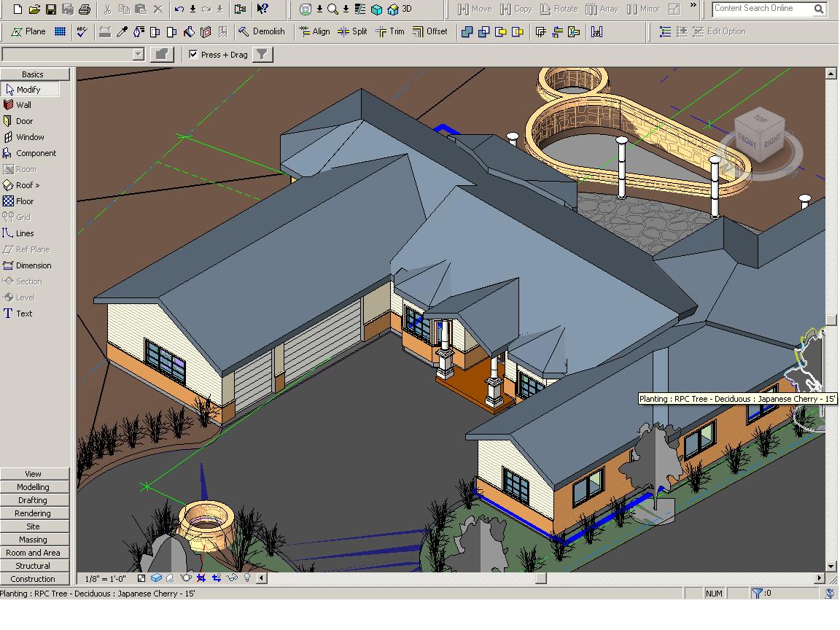Click the search magnifier in Content Search
Image resolution: width=840 pixels, height=630 pixels.
coord(819,9)
